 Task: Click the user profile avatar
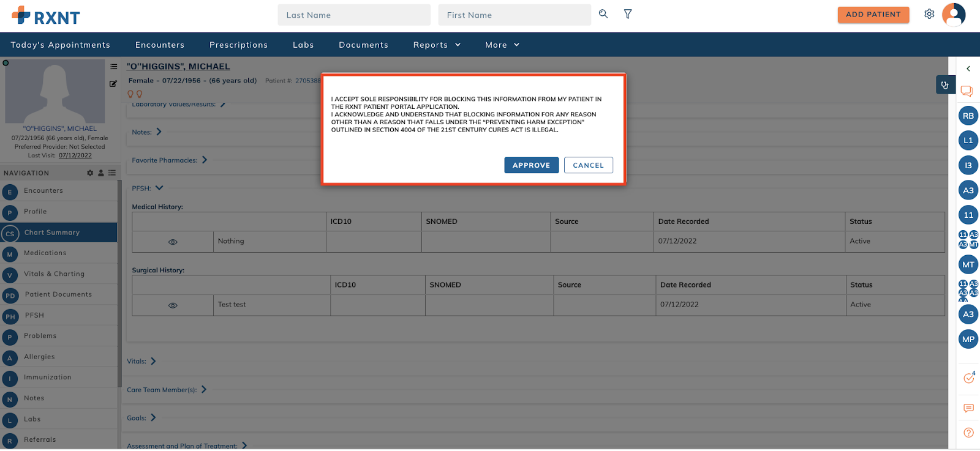954,14
